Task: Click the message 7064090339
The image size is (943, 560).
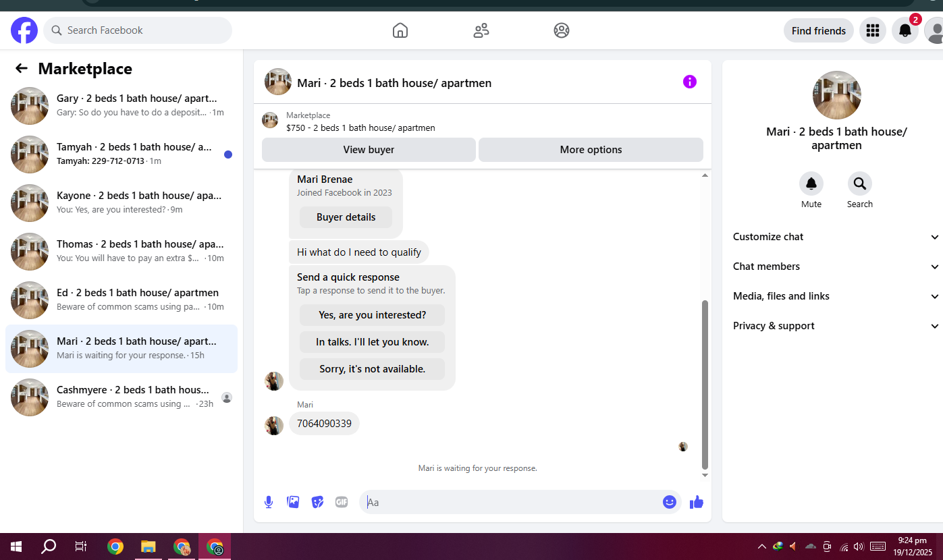Action: pyautogui.click(x=325, y=424)
